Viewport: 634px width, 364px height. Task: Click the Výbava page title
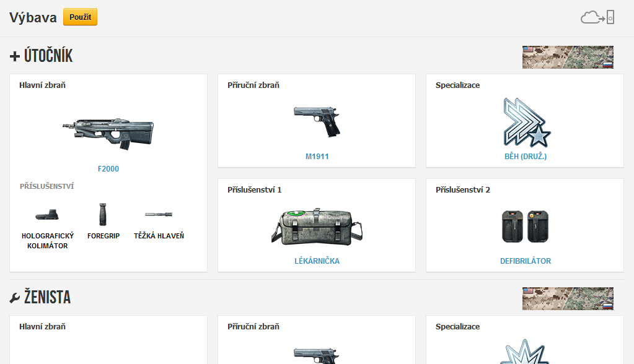pyautogui.click(x=33, y=17)
